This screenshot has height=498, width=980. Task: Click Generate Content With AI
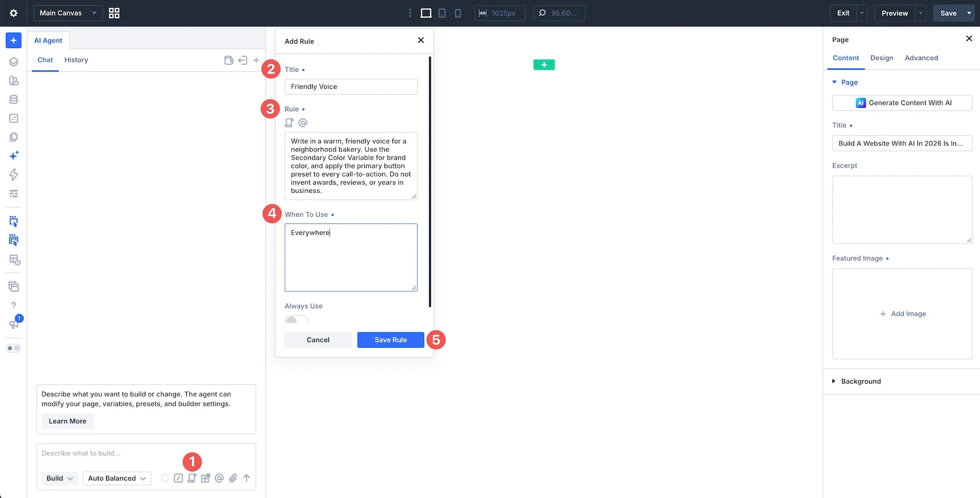[x=902, y=102]
